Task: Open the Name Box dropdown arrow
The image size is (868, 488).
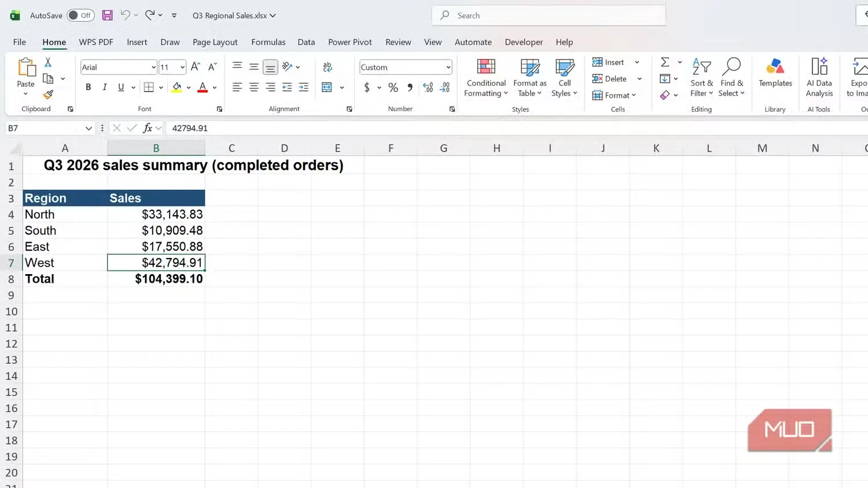Action: [89, 128]
